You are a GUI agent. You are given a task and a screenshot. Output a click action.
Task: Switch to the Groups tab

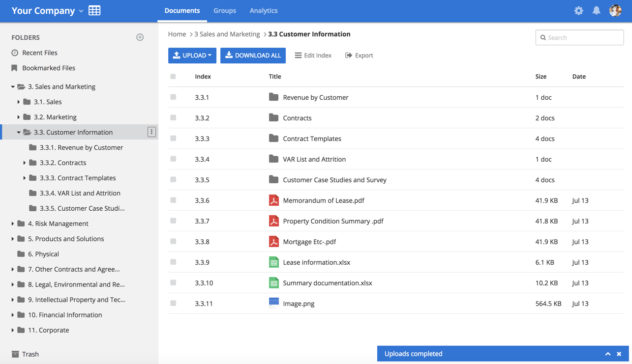[x=225, y=10]
